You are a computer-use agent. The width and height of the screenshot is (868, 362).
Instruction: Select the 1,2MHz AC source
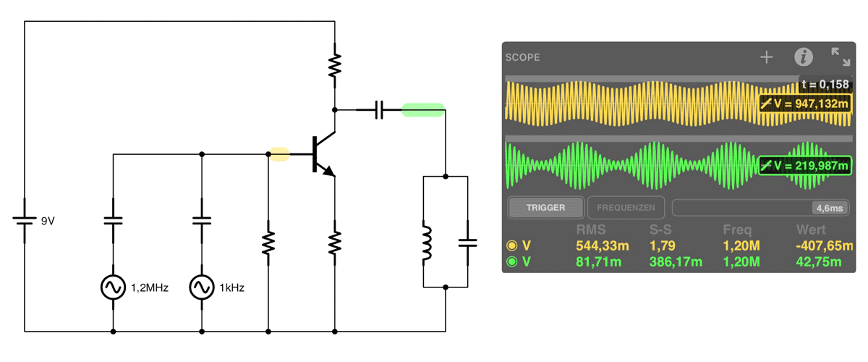(114, 287)
